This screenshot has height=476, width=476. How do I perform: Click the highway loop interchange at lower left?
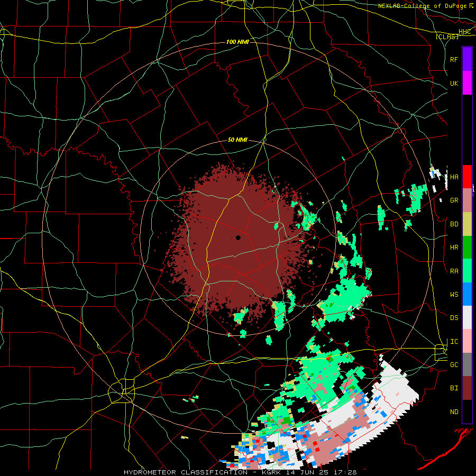(122, 391)
